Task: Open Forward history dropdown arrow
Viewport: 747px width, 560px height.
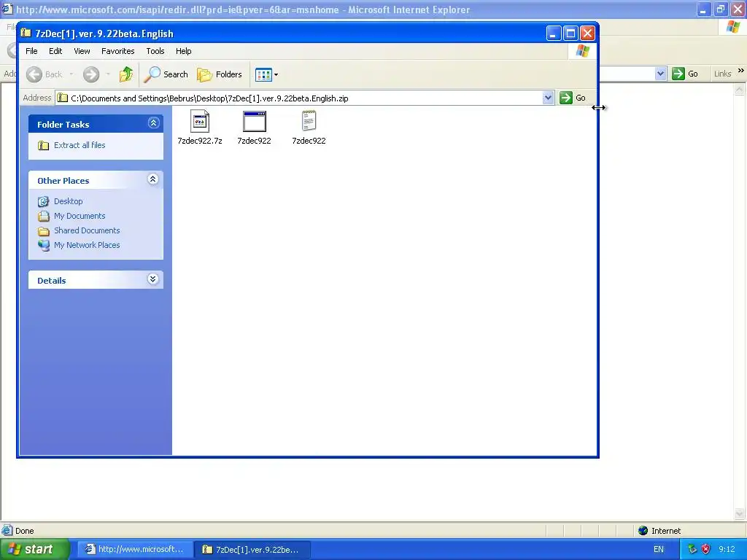Action: (x=108, y=74)
